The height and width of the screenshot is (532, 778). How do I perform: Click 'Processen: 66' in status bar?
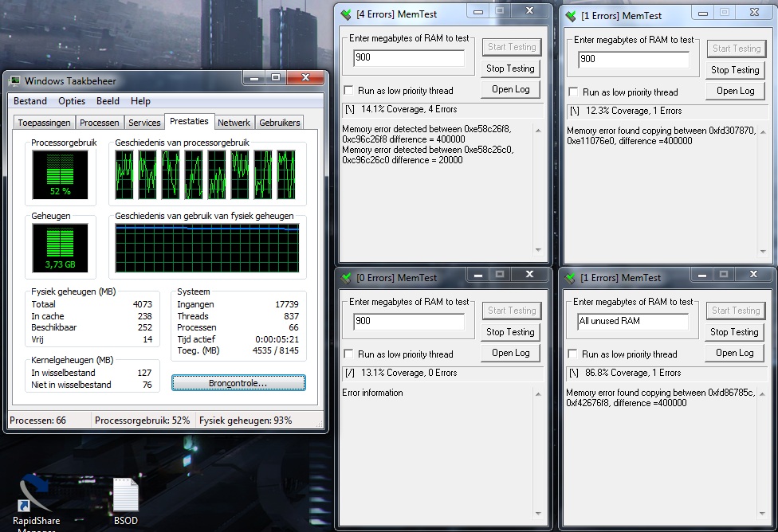click(x=37, y=421)
